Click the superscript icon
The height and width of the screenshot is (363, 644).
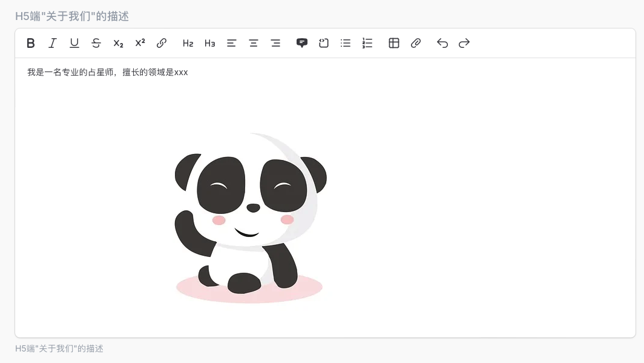140,43
